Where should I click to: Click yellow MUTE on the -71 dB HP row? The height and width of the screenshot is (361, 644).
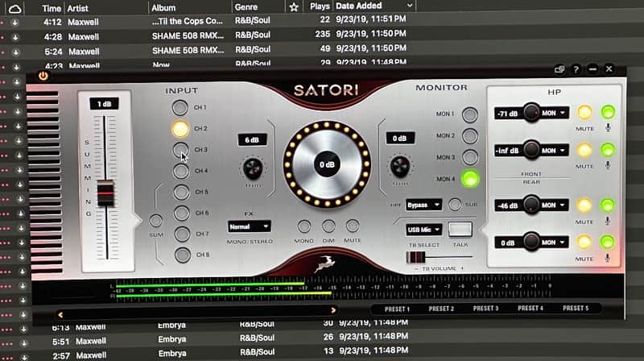point(584,112)
